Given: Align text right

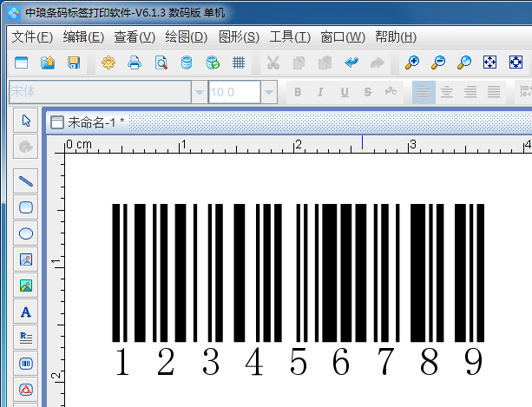Looking at the screenshot, I should [x=470, y=92].
